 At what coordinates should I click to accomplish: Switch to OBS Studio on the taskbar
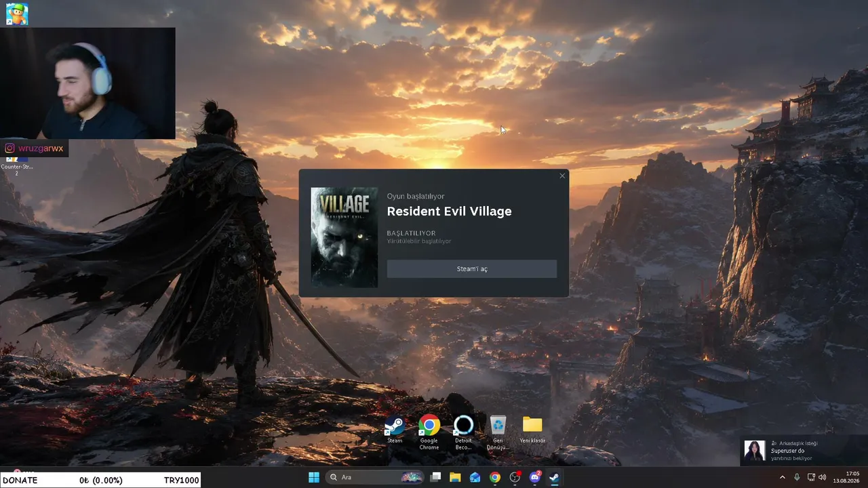point(515,477)
